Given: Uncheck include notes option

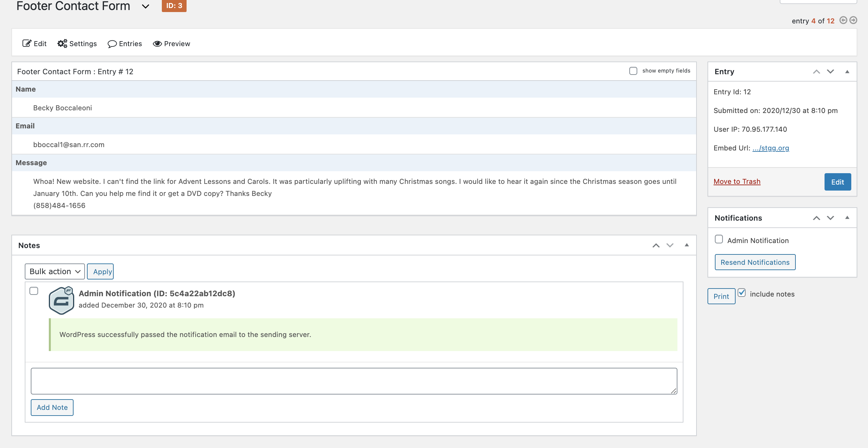Looking at the screenshot, I should [x=742, y=293].
